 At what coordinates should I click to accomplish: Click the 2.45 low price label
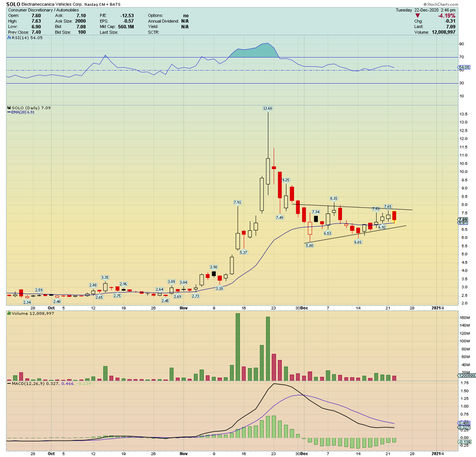click(165, 301)
